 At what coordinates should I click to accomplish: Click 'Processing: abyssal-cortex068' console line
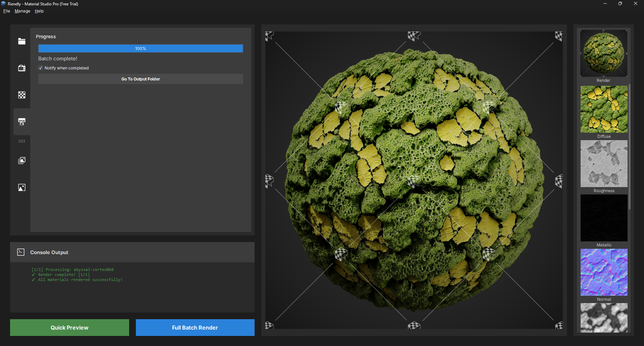pyautogui.click(x=73, y=270)
